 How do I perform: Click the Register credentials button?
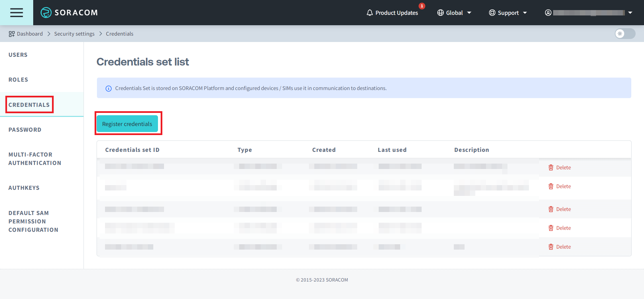coord(127,124)
